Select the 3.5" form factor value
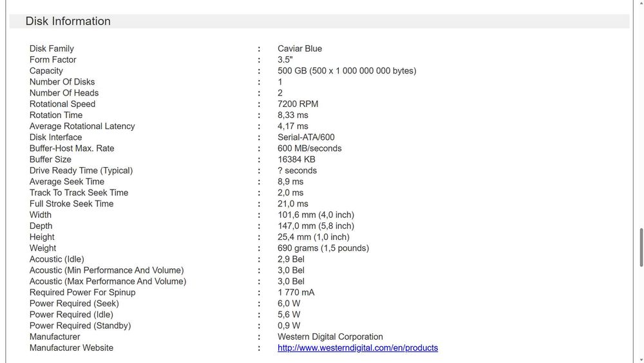Screen dimensions: 644x363 pyautogui.click(x=285, y=59)
